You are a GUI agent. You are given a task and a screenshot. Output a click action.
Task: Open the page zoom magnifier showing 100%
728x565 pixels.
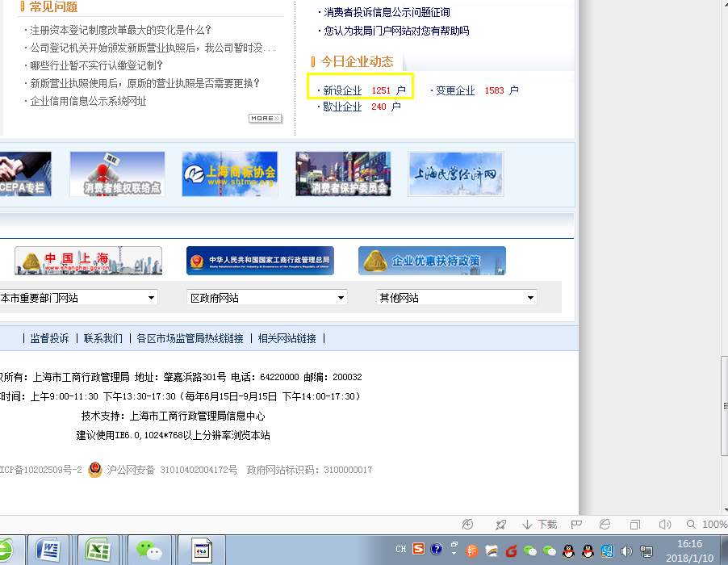707,525
